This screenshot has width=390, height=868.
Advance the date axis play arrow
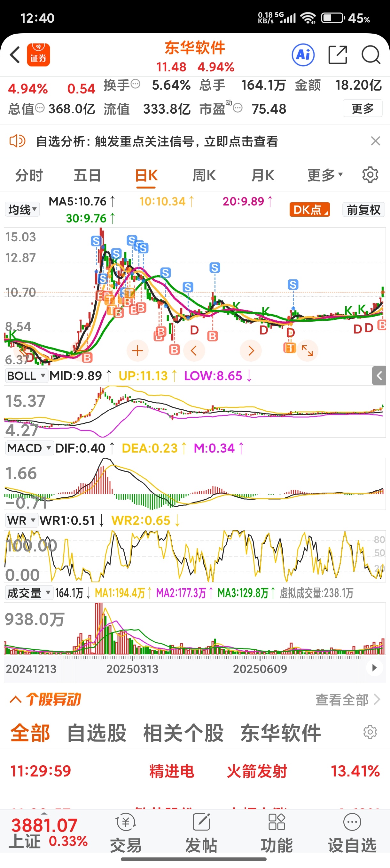click(x=374, y=668)
